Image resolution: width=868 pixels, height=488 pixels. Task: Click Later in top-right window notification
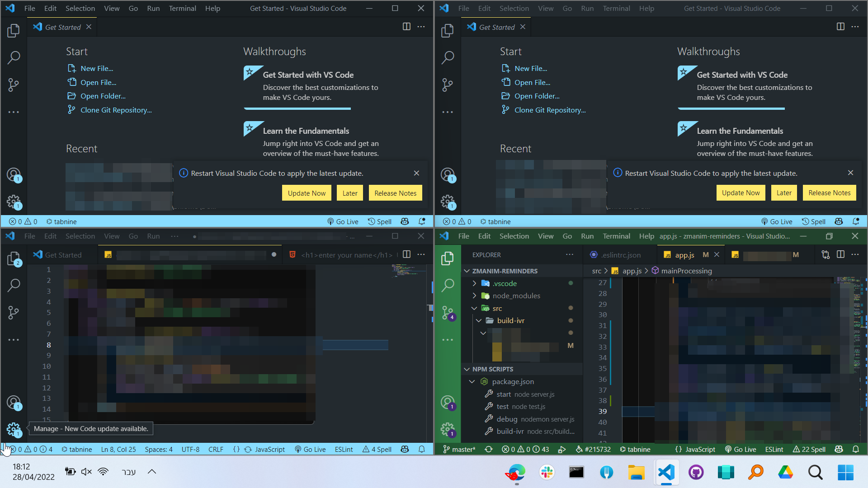pos(784,193)
